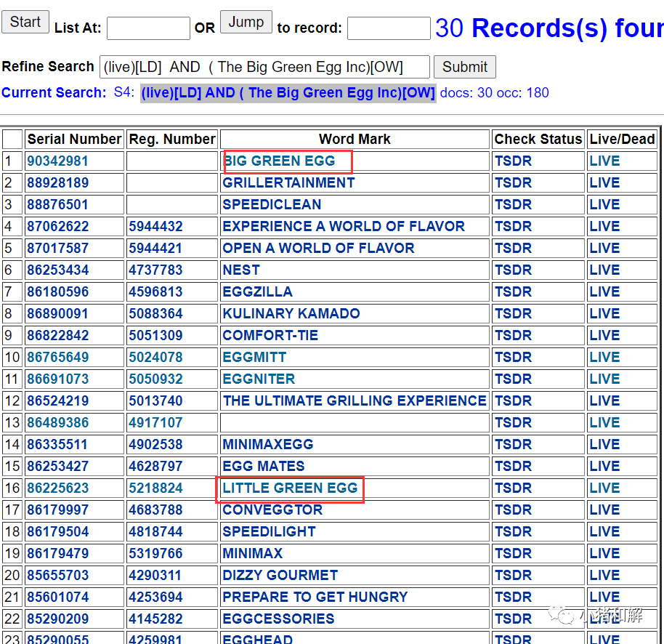Open serial number 88928189
This screenshot has height=644, width=664.
point(57,183)
